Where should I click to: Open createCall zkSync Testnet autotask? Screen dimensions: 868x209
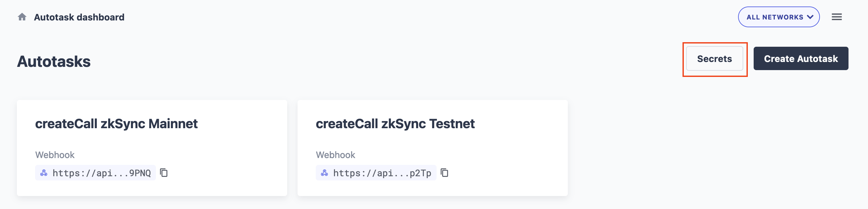pos(395,124)
